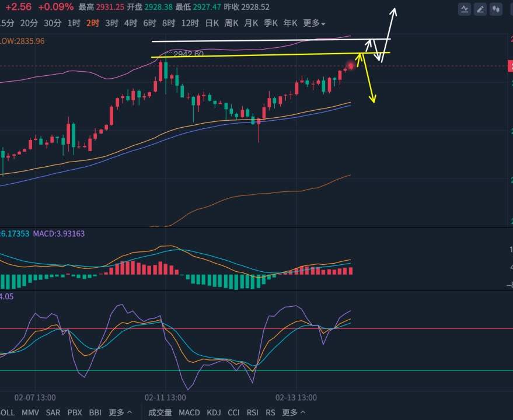Switch chart to 8时 period

(x=169, y=23)
